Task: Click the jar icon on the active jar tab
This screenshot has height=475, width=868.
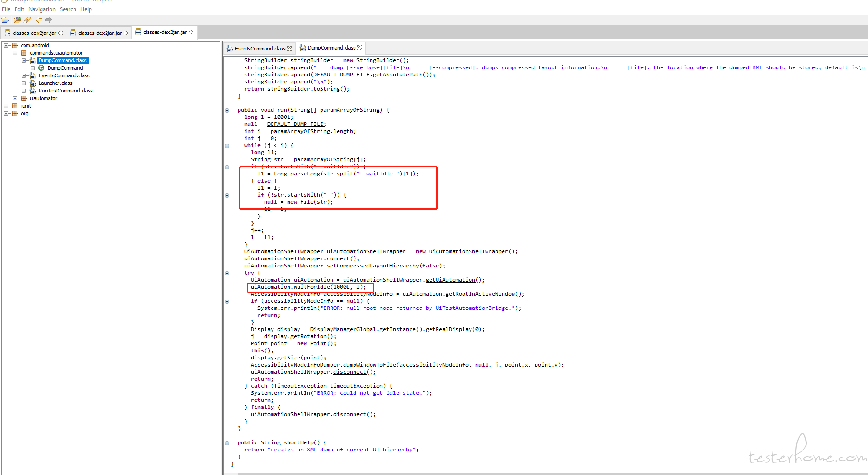Action: (x=138, y=32)
